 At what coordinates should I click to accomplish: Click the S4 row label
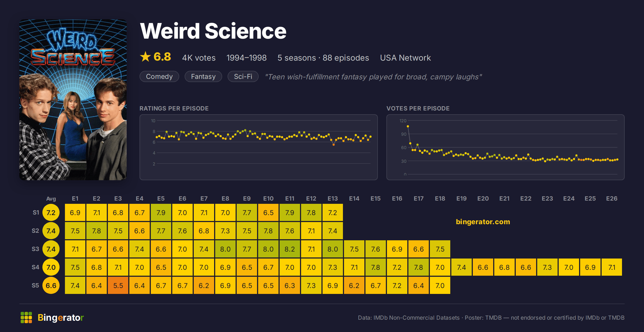tap(35, 267)
